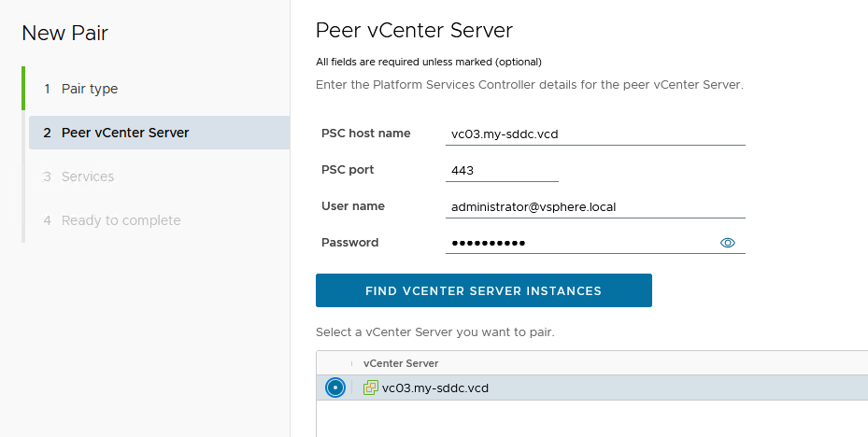Click the vCenter icon beside vc03.my-sddc.vcd

(371, 388)
